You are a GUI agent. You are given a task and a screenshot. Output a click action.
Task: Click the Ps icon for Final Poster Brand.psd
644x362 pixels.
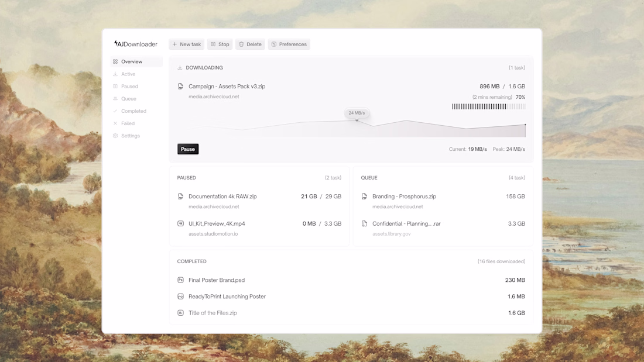[x=180, y=280]
